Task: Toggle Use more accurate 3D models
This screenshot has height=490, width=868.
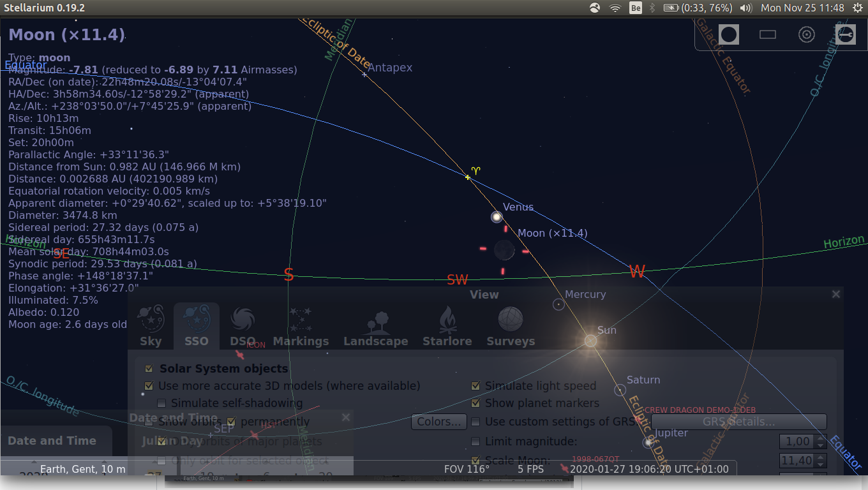Action: [149, 385]
